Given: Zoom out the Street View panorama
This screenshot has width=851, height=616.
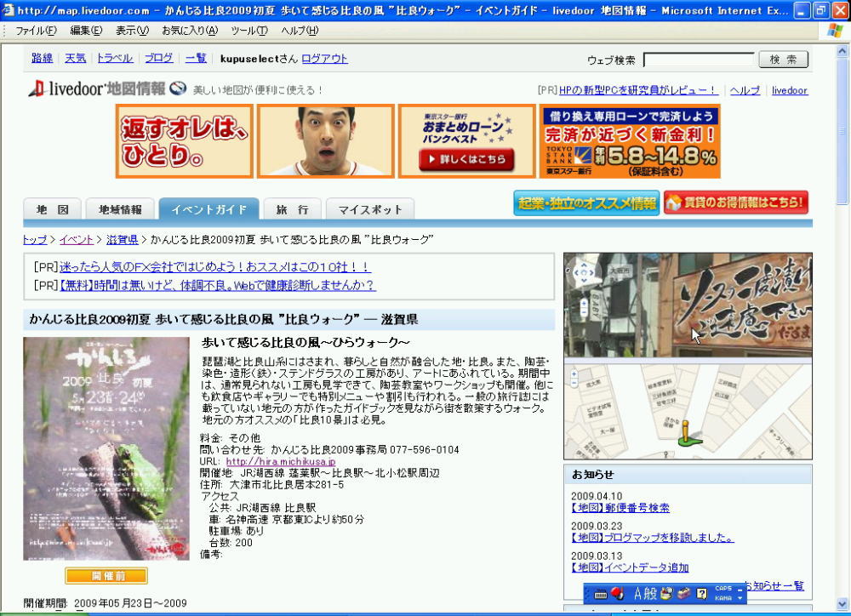Looking at the screenshot, I should (x=584, y=312).
